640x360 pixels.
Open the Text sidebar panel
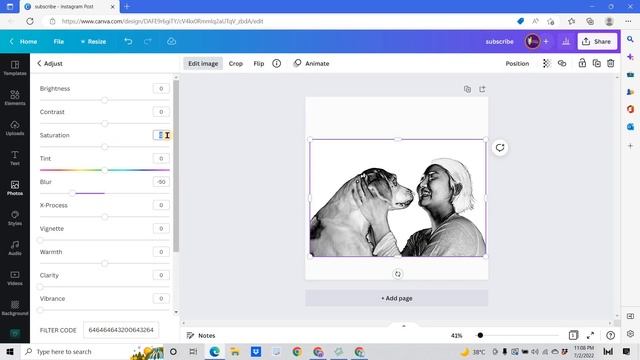(15, 158)
